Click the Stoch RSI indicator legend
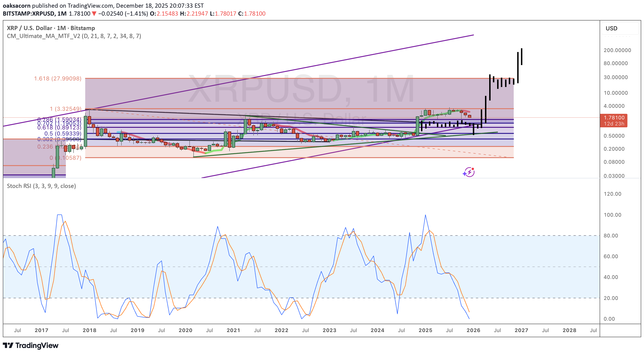This screenshot has width=644, height=354. point(41,186)
